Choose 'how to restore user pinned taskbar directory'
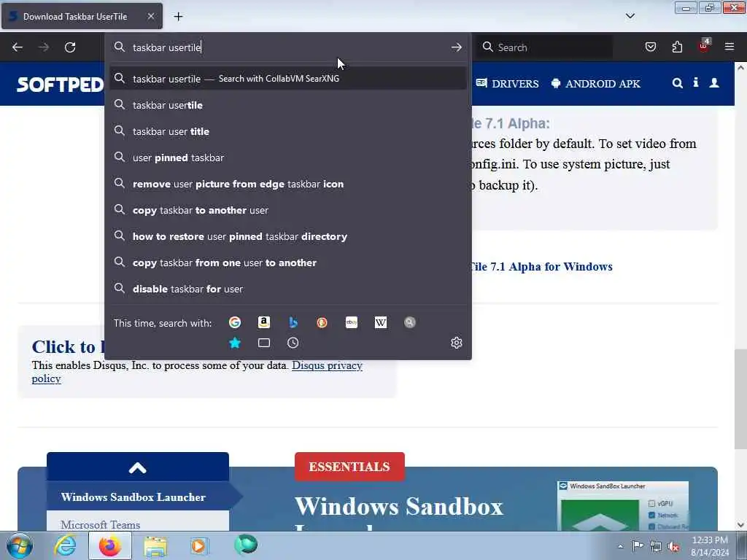 point(288,236)
